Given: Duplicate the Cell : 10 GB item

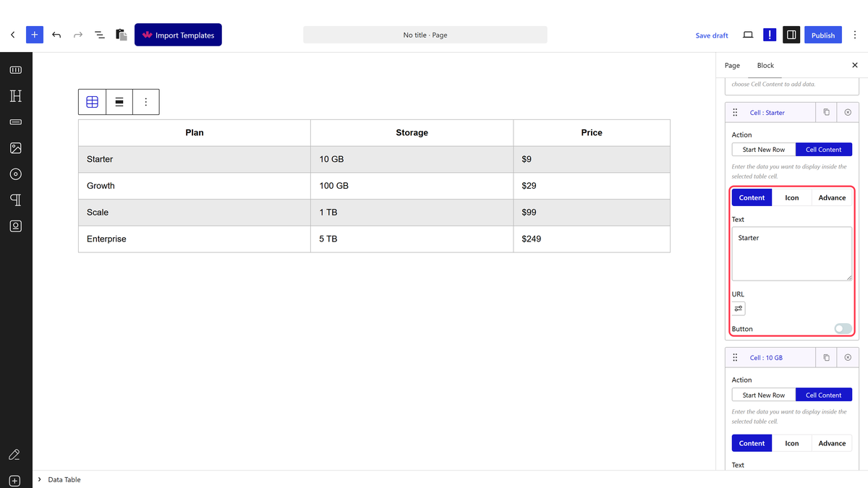Looking at the screenshot, I should [x=827, y=358].
